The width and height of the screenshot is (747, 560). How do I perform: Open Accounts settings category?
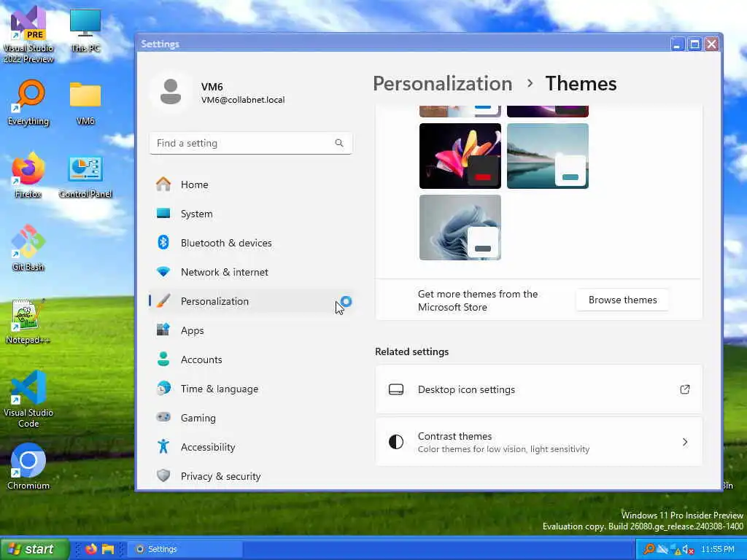251,359
